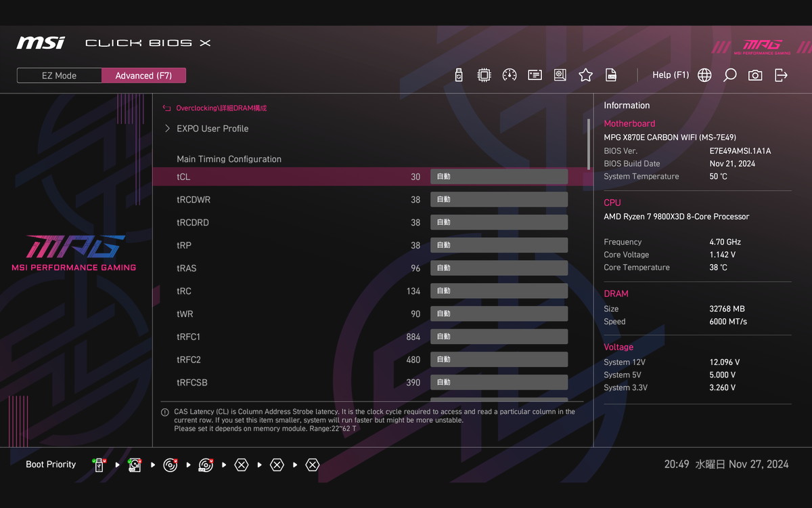Open the CPU settings icon
The height and width of the screenshot is (508, 812).
[484, 75]
